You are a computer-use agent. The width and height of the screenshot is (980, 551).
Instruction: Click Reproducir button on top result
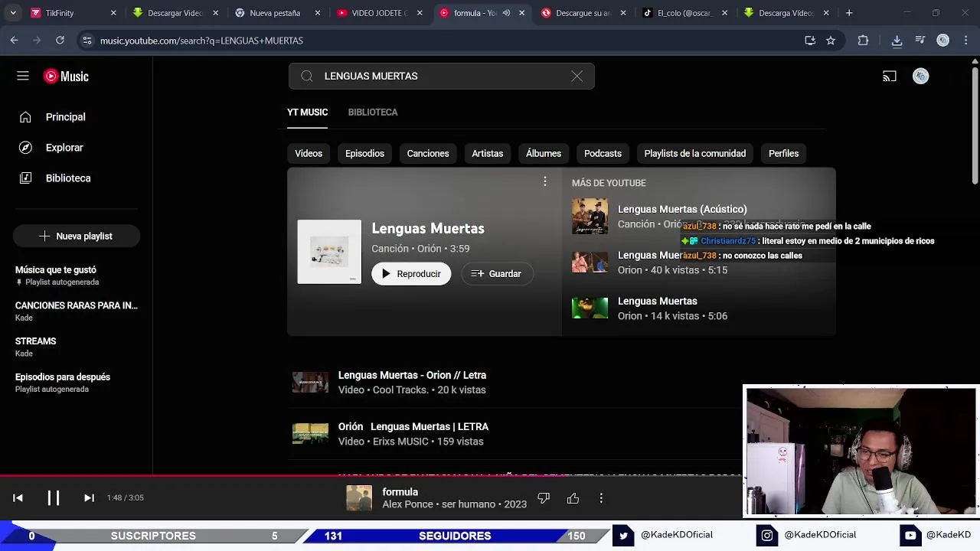pos(411,274)
